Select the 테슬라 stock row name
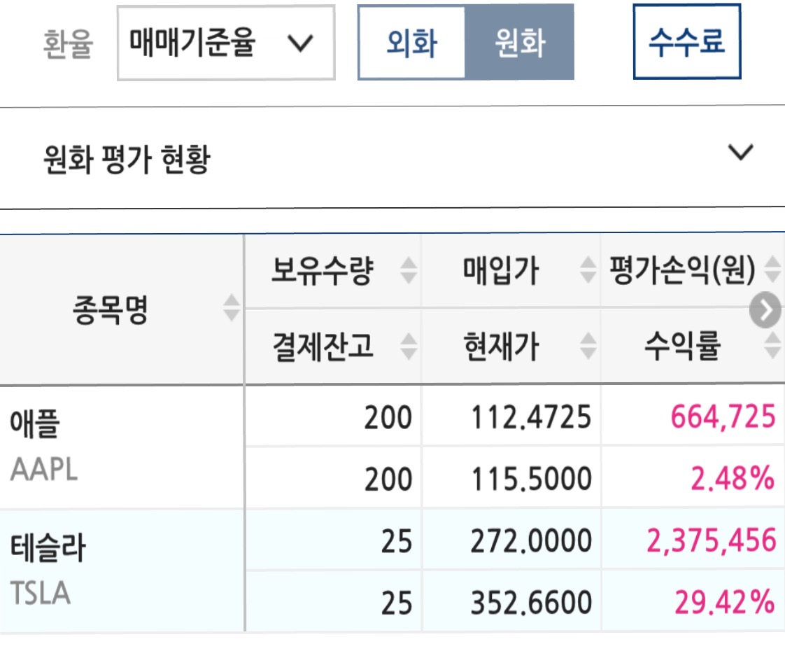 (x=48, y=547)
